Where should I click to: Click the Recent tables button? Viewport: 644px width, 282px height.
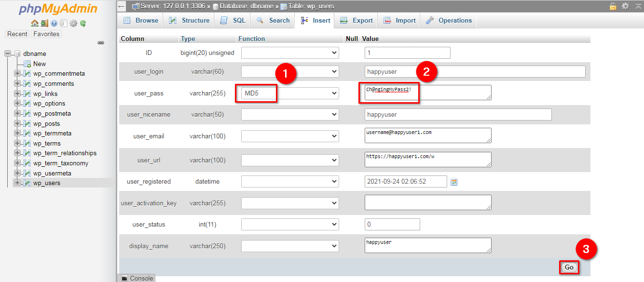pyautogui.click(x=17, y=34)
